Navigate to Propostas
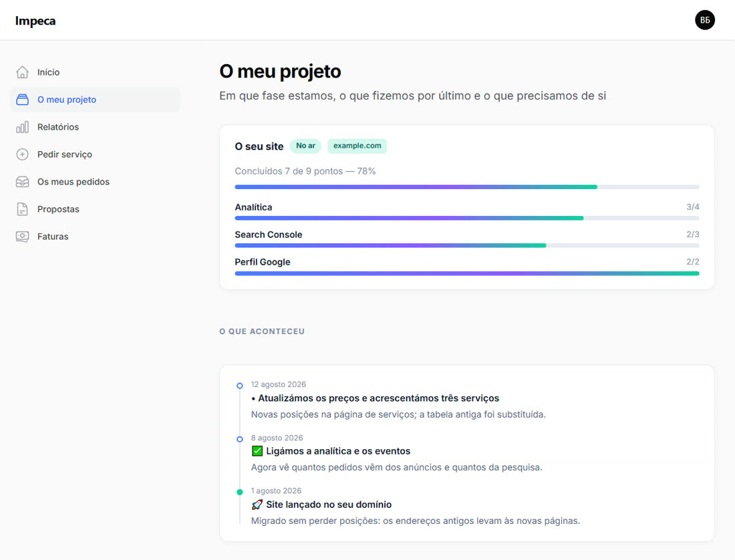735x560 pixels. pos(95,209)
